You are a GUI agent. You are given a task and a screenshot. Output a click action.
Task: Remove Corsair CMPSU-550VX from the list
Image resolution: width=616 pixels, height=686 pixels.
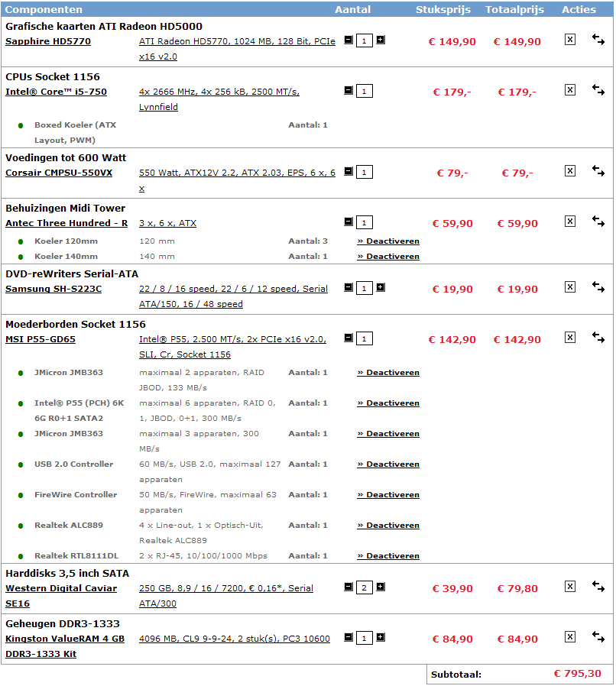[570, 171]
